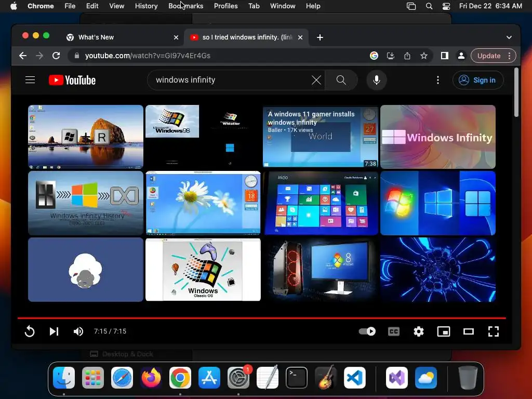Launch Firefox from the Dock
This screenshot has height=399, width=532.
point(151,377)
